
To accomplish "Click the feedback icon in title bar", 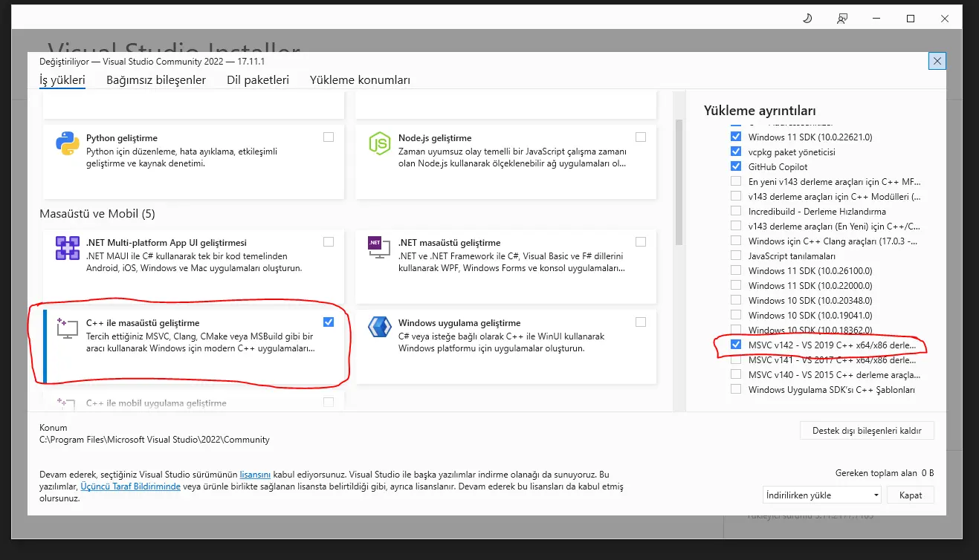I will coord(841,19).
